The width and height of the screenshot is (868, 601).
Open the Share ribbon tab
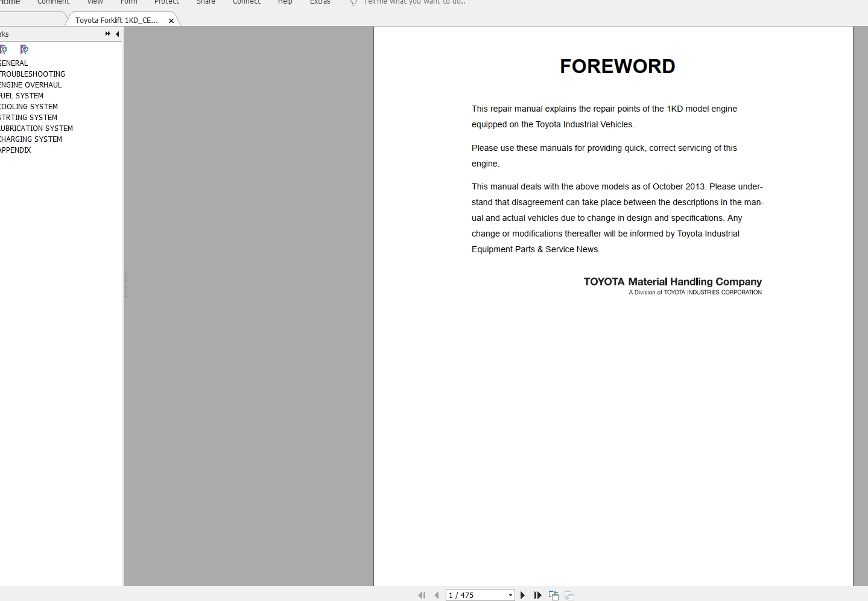[206, 2]
